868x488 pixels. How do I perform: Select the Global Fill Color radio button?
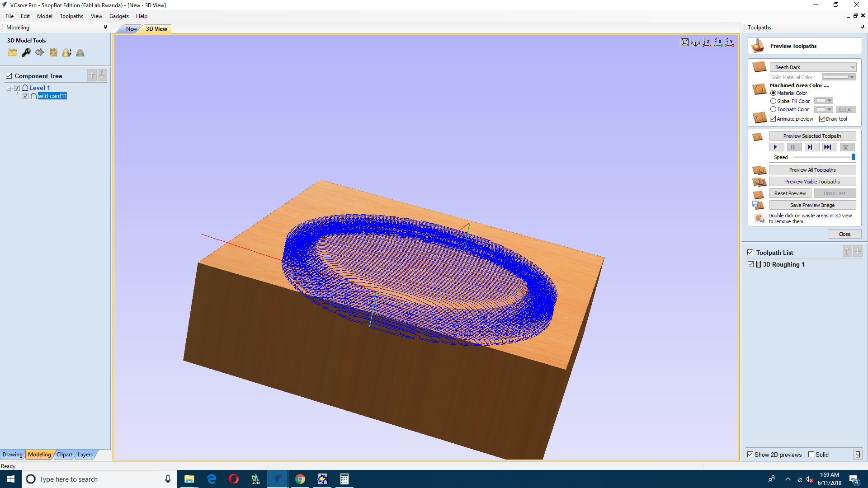point(773,101)
